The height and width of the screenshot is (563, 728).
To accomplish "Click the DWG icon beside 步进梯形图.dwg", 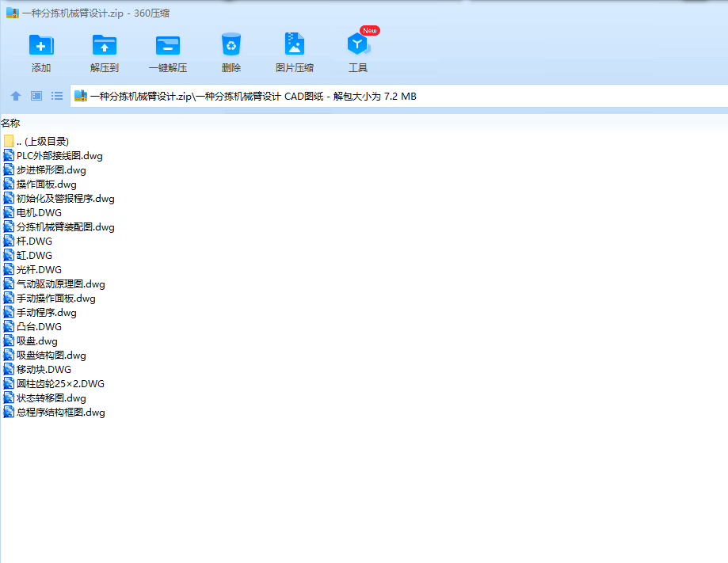I will pos(9,170).
